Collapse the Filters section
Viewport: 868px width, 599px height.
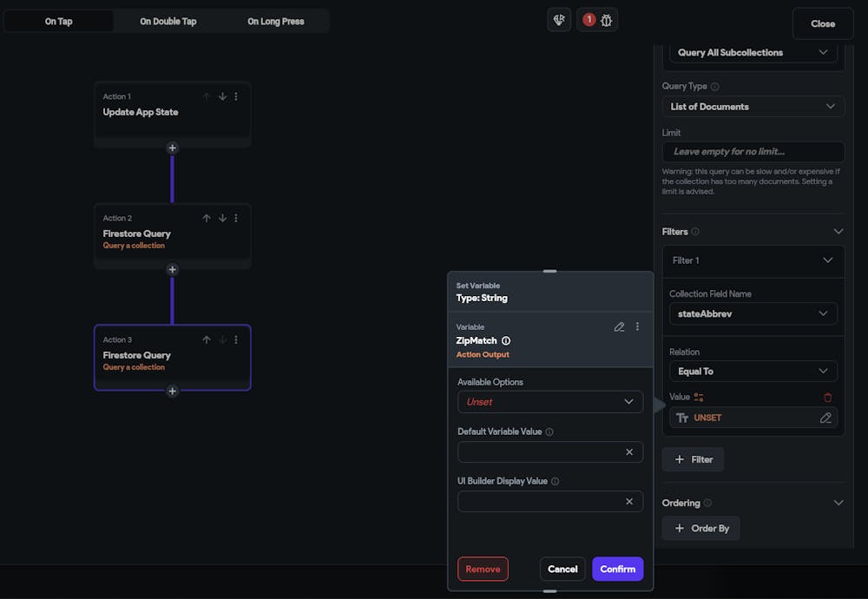pos(838,231)
